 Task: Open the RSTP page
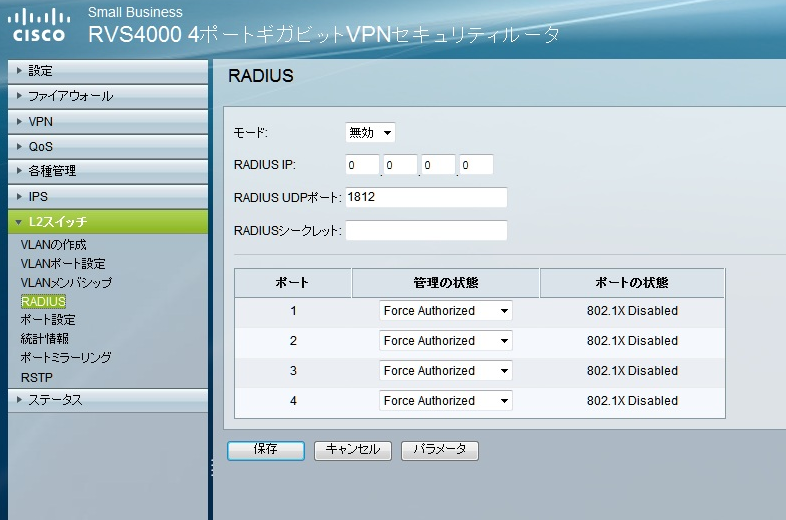(37, 377)
